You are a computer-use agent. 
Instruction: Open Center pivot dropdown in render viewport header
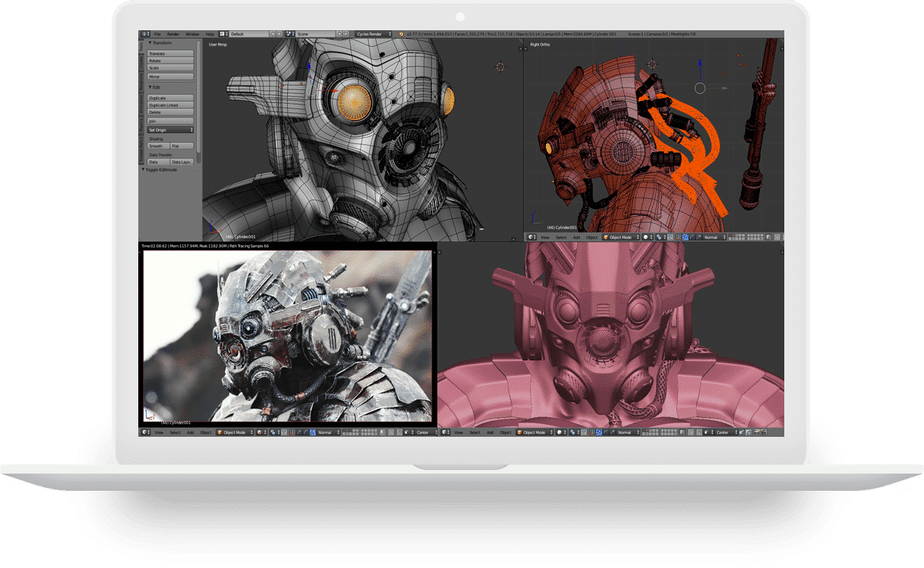426,432
